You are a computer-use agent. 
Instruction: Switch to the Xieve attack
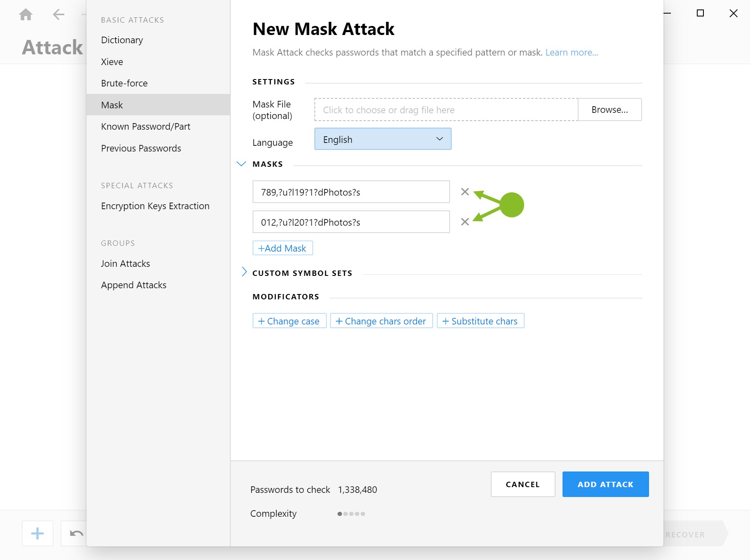(x=112, y=61)
